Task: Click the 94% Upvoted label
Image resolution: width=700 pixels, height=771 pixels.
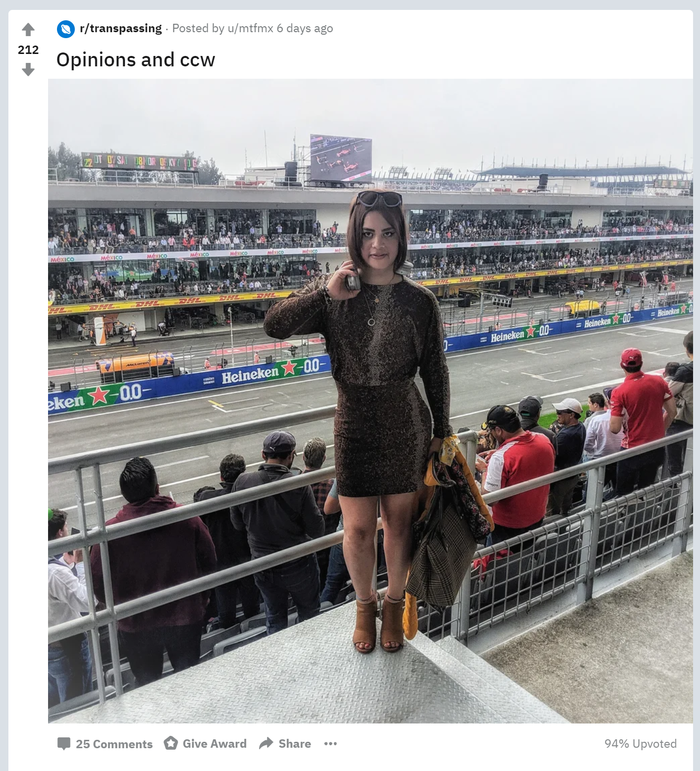Action: [641, 744]
